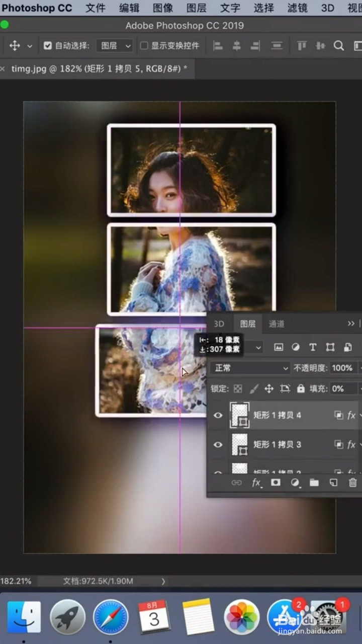Click the 不透明度 100% value field
Viewport: 362px width, 644px height.
coord(343,368)
